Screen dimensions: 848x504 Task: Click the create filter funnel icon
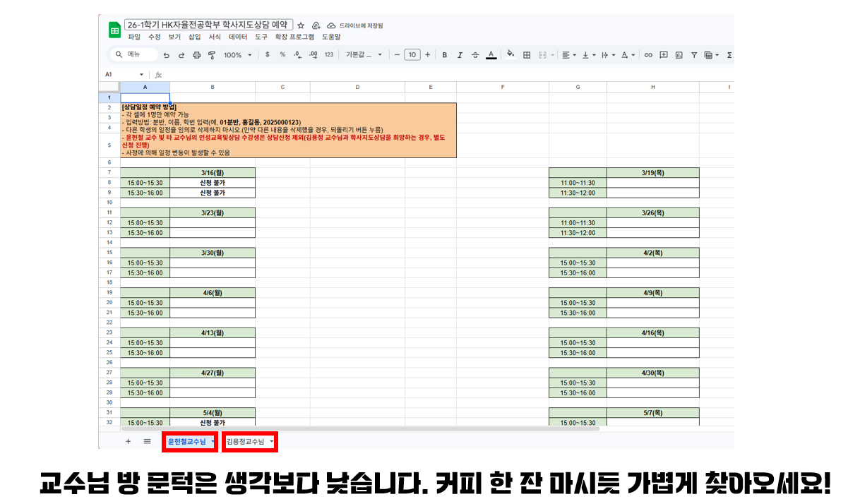tap(694, 55)
